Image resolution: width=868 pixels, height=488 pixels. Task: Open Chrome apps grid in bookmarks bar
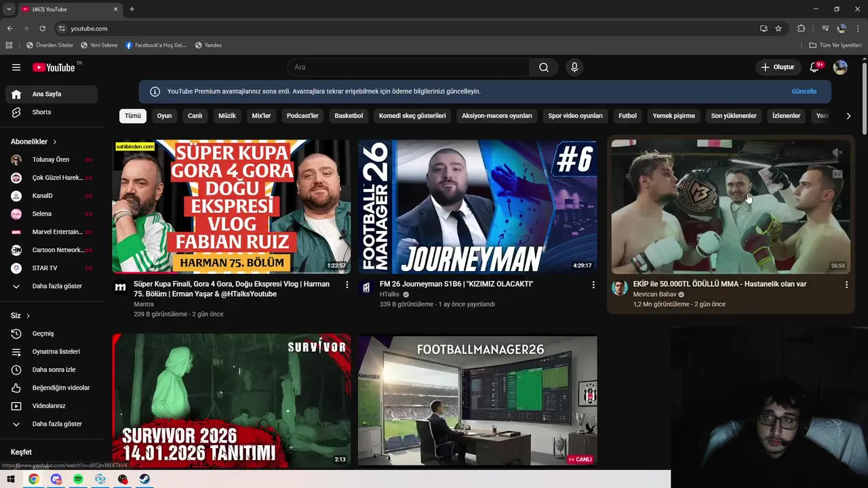pyautogui.click(x=9, y=45)
